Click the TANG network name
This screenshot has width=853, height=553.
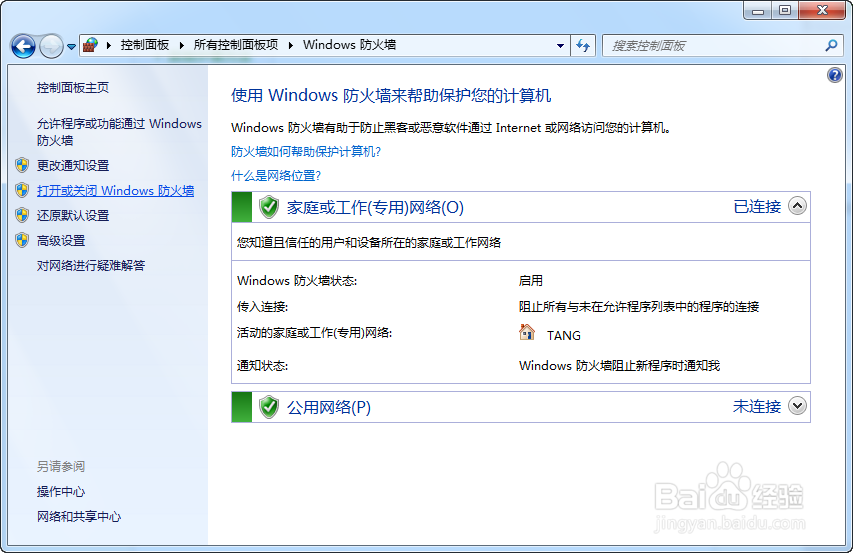coord(564,335)
